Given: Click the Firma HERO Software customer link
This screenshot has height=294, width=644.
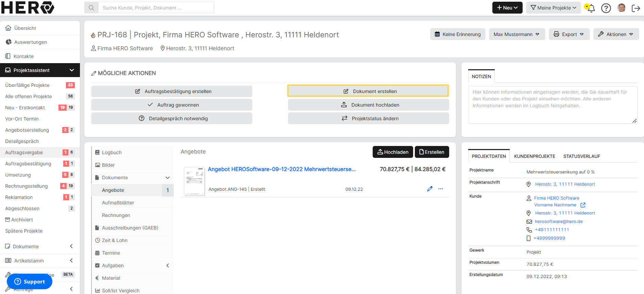Looking at the screenshot, I should click(x=557, y=198).
